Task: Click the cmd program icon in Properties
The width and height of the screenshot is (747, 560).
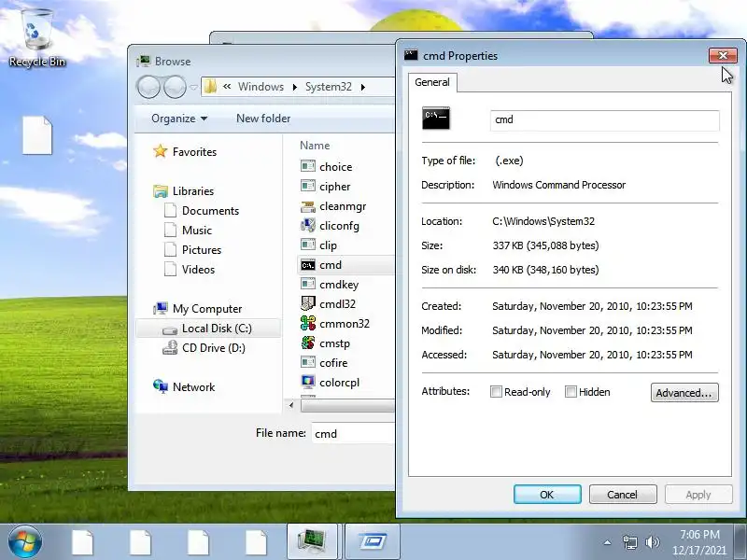Action: pos(436,119)
